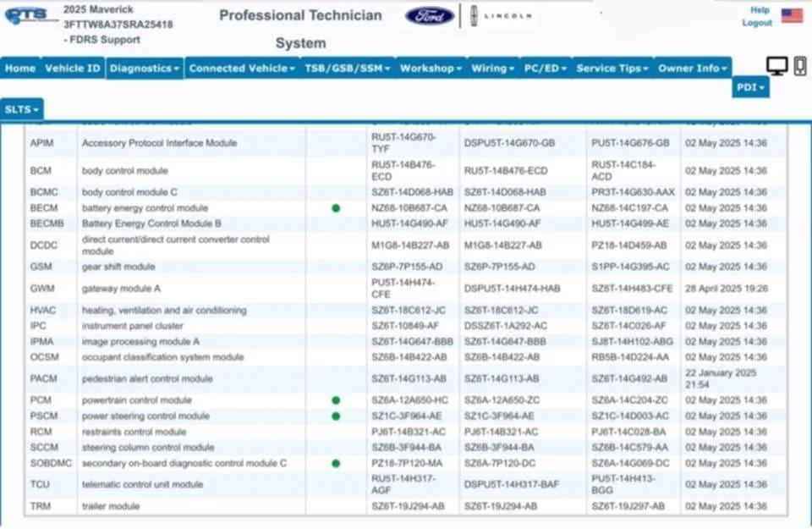Select the Home menu item

[19, 69]
